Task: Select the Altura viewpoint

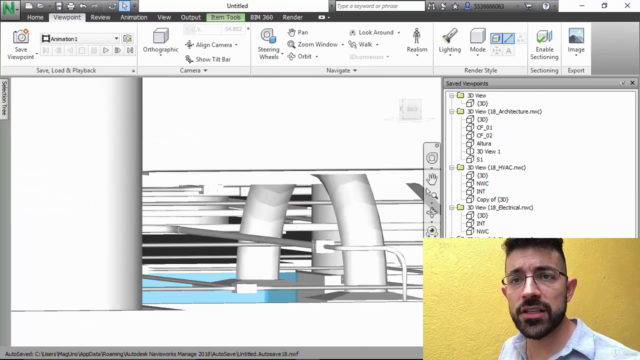Action: [x=484, y=143]
